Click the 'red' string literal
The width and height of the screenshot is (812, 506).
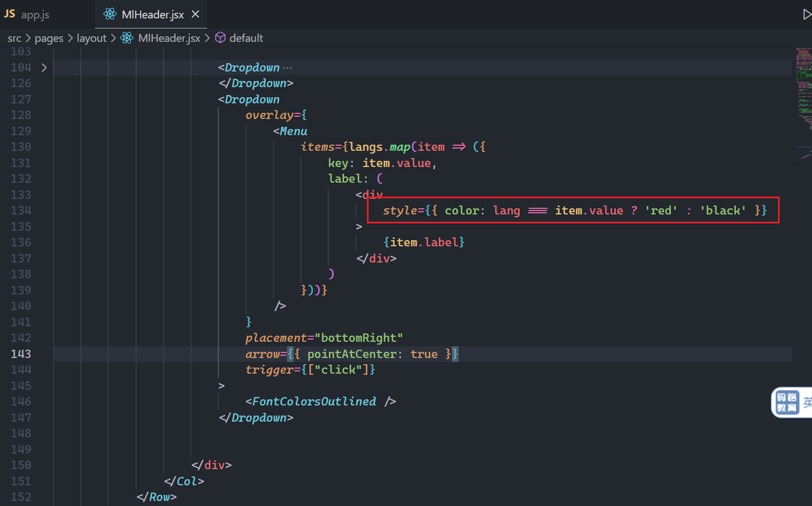click(x=661, y=211)
